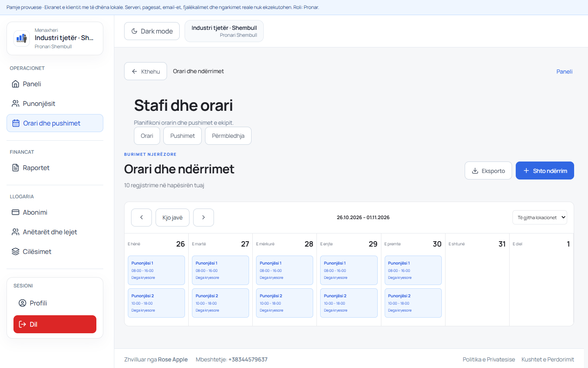Open Cilësimet in the sidebar
The width and height of the screenshot is (588, 368).
pyautogui.click(x=55, y=251)
